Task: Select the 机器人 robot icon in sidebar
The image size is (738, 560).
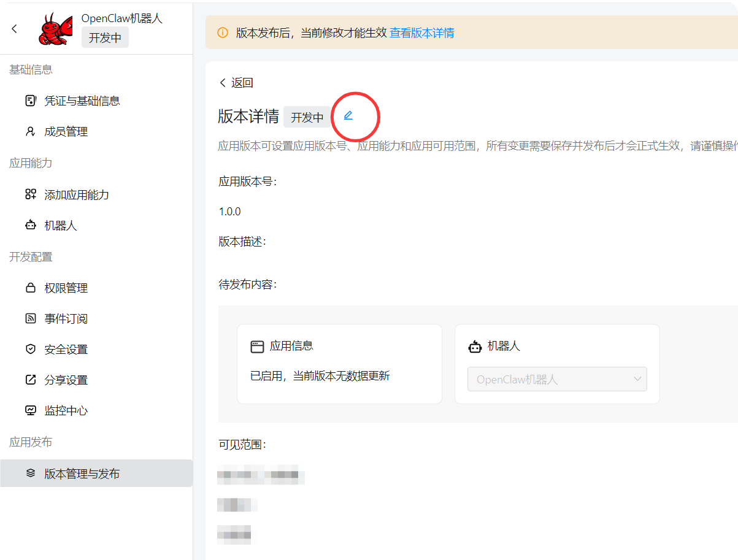Action: pyautogui.click(x=31, y=225)
